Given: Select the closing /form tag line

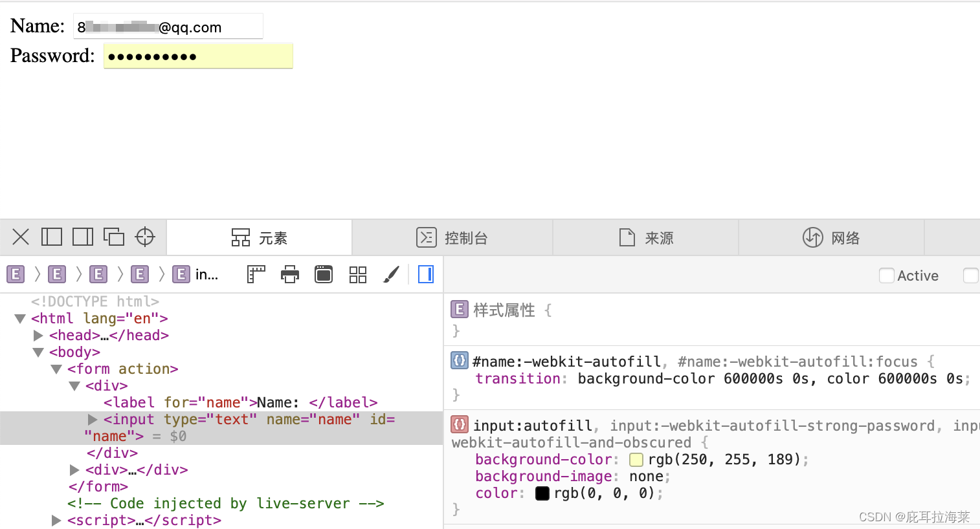Looking at the screenshot, I should coord(98,487).
